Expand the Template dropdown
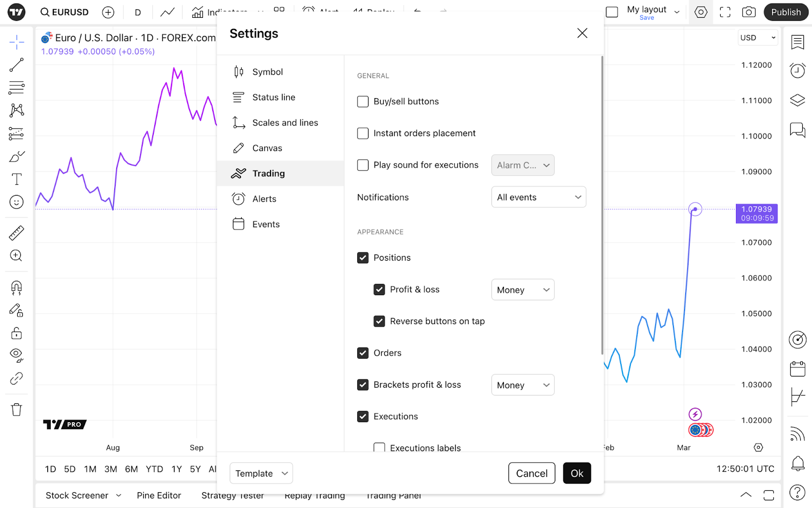Image resolution: width=812 pixels, height=508 pixels. [261, 473]
